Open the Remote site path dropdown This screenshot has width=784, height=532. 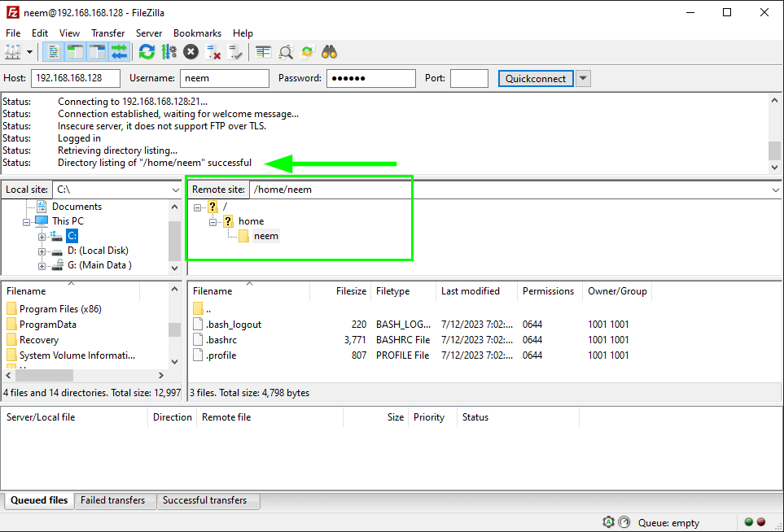[775, 190]
